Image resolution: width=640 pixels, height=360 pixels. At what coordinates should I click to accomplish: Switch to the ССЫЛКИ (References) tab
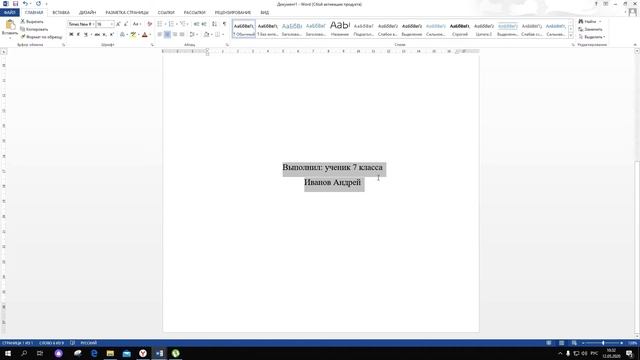pos(166,12)
